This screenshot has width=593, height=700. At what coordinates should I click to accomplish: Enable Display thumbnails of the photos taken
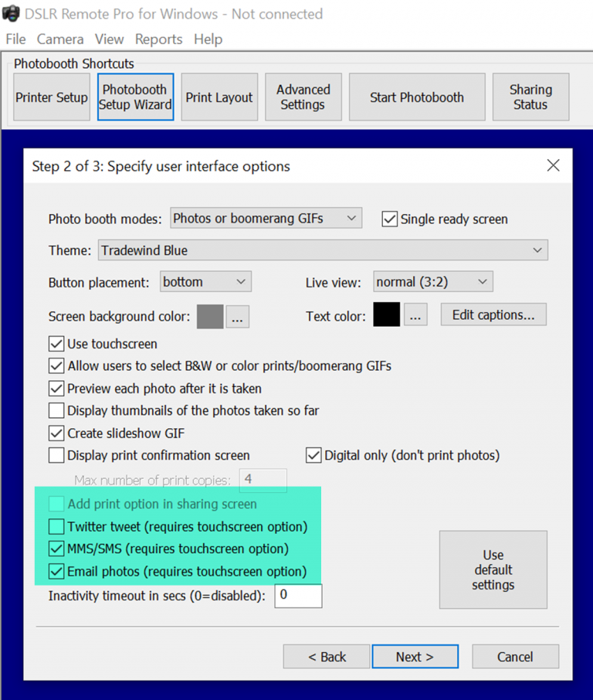tap(56, 410)
